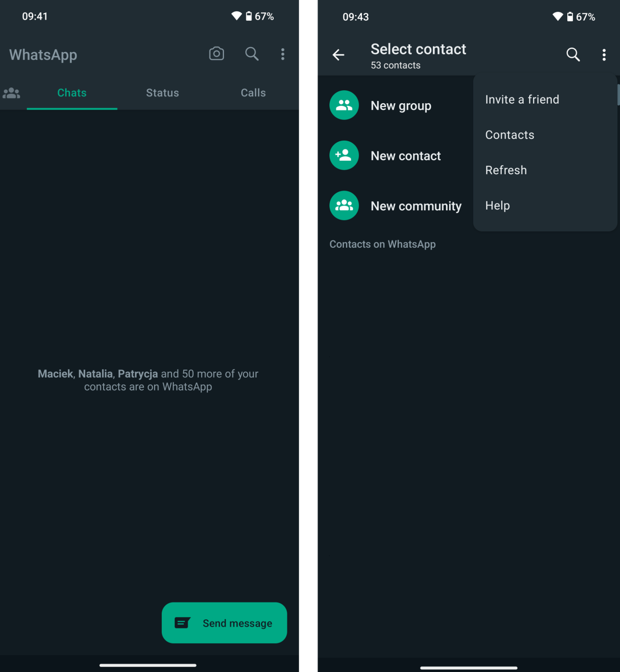This screenshot has width=620, height=672.
Task: Switch to the Status tab
Action: [162, 93]
